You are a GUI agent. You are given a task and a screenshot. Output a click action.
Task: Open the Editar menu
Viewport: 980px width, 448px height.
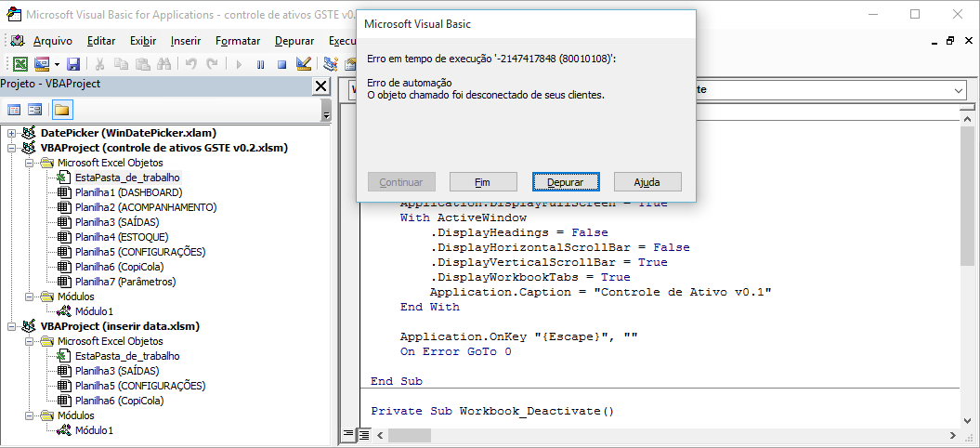click(x=101, y=41)
